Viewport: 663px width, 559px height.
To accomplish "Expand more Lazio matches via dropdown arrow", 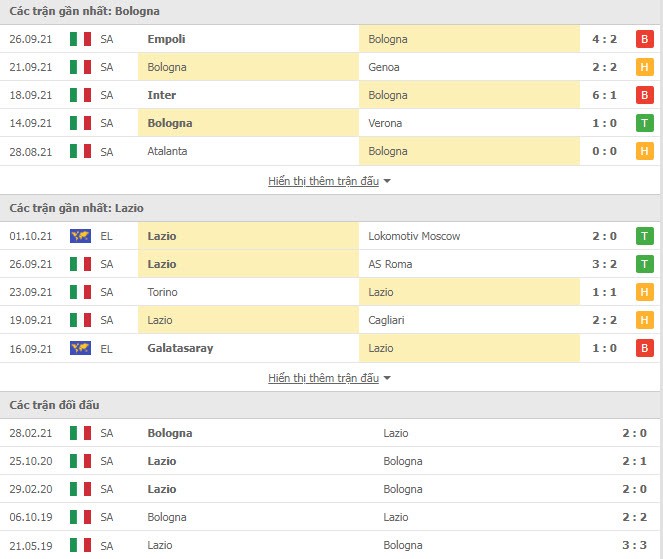I will click(387, 378).
